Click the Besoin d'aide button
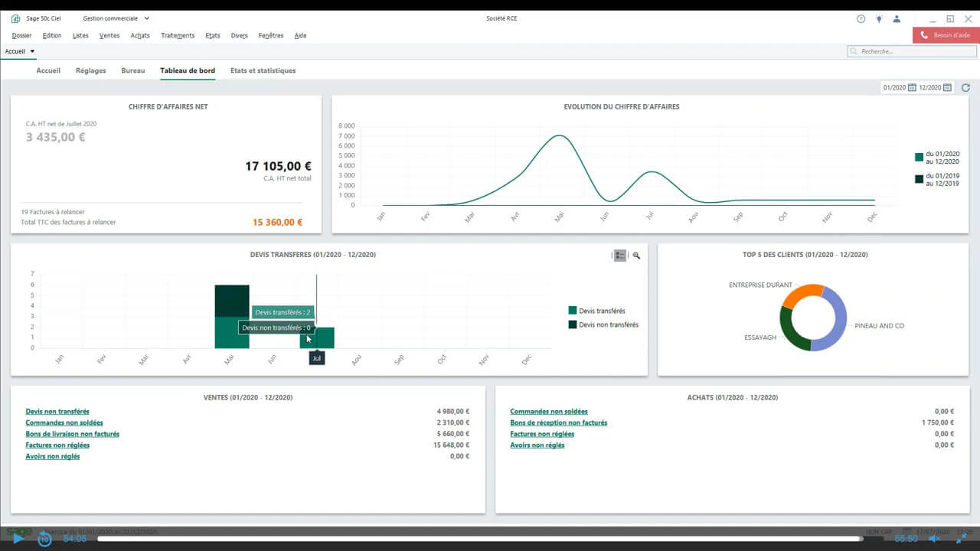Image resolution: width=980 pixels, height=551 pixels. click(946, 35)
